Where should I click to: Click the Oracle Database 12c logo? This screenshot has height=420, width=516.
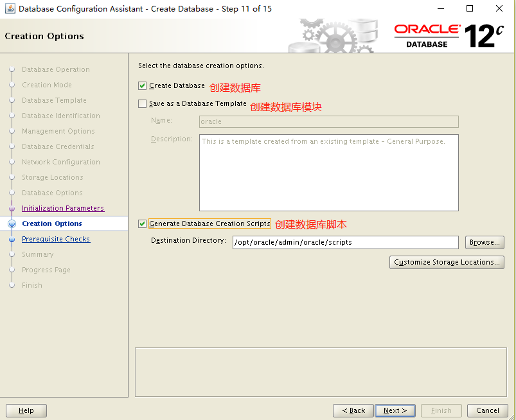click(449, 36)
